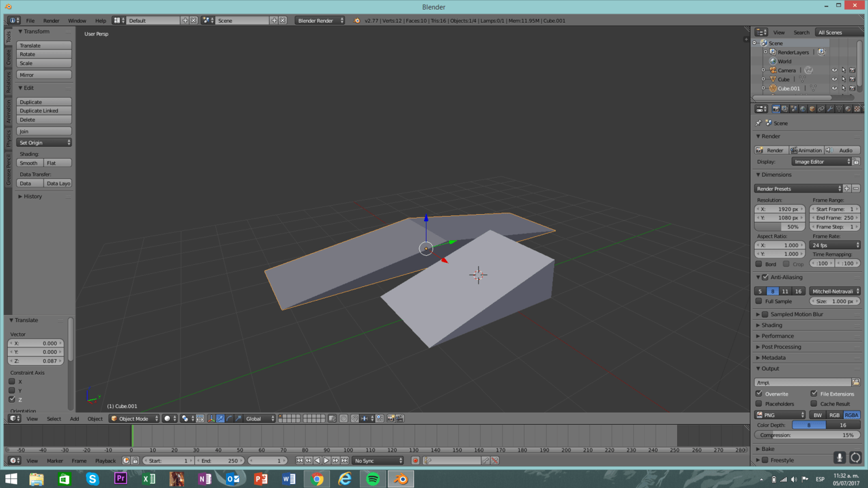This screenshot has width=868, height=488.
Task: Toggle the 3D manipulator translate arrow icon
Action: (220, 418)
